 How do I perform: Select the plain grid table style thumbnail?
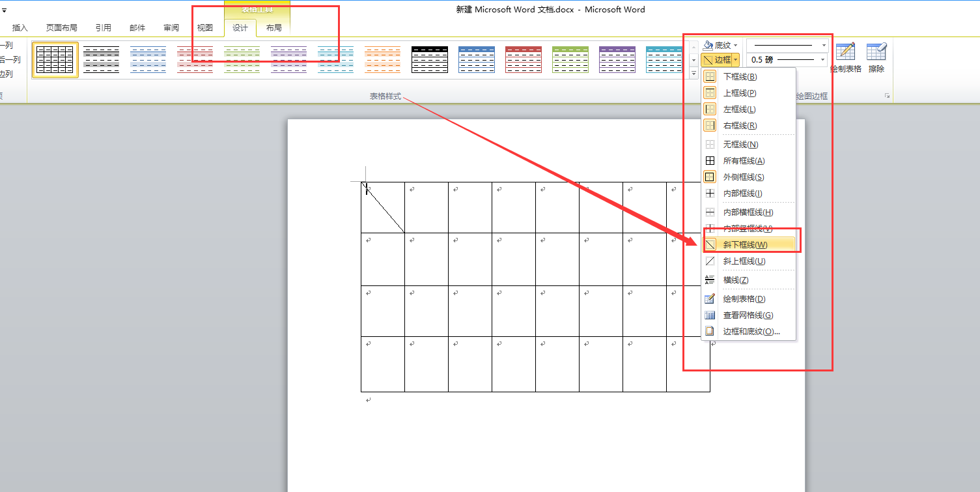[x=55, y=60]
